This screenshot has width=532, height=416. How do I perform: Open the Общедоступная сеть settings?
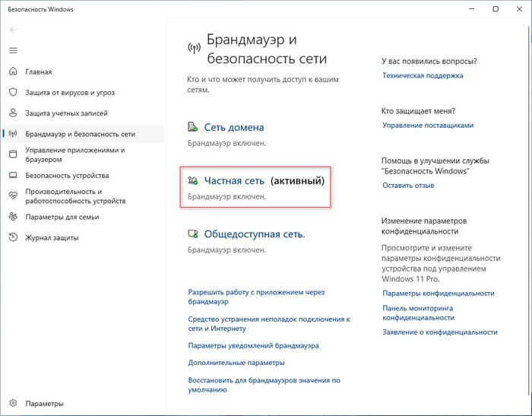coord(255,234)
